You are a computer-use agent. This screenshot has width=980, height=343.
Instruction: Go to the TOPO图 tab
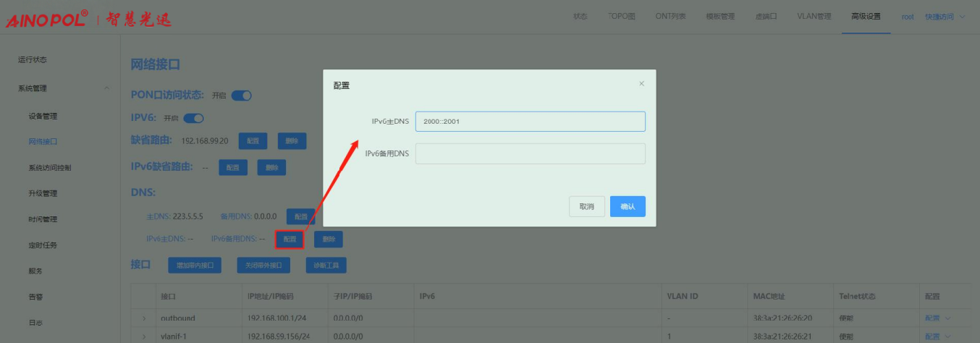[622, 17]
